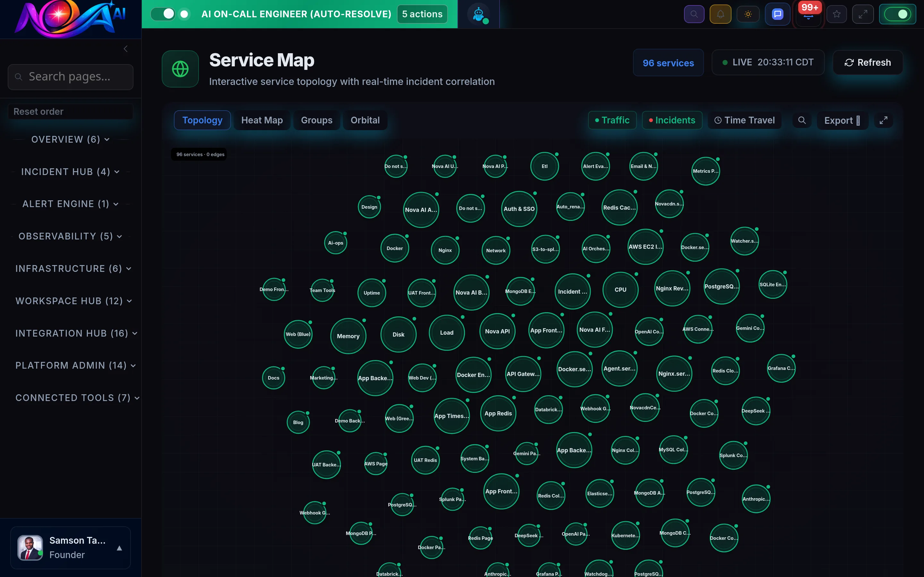Open the global search icon
The height and width of the screenshot is (577, 924).
pos(694,14)
